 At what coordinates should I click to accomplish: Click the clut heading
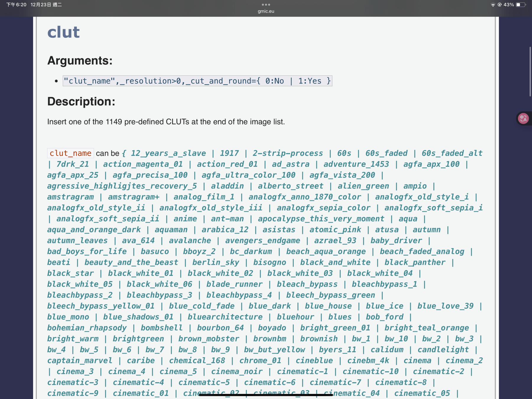[64, 32]
